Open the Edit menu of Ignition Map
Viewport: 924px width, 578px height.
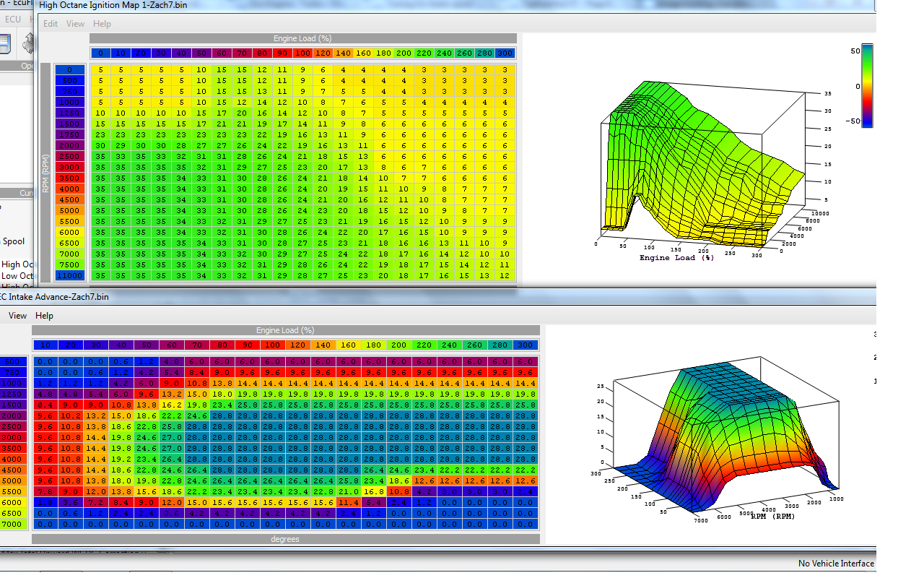point(51,23)
